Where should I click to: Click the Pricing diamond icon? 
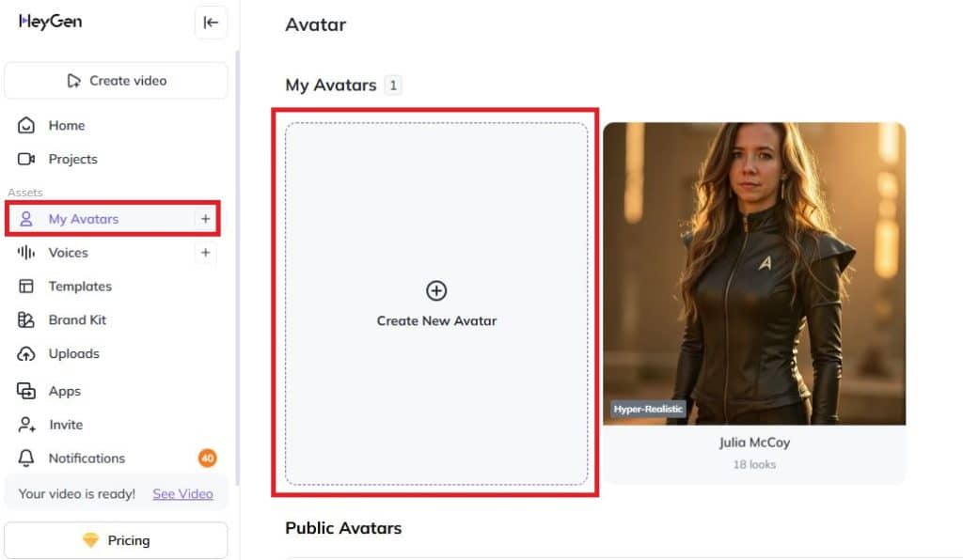[90, 539]
